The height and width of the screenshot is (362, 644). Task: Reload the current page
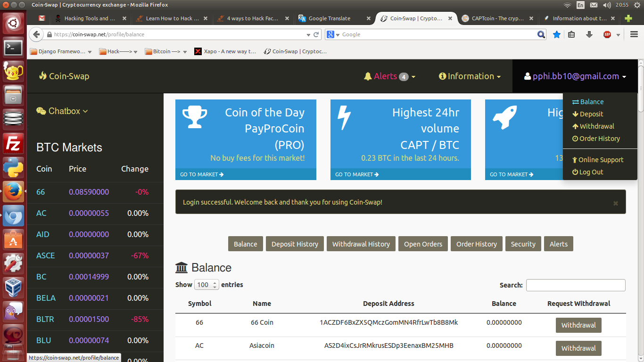316,34
